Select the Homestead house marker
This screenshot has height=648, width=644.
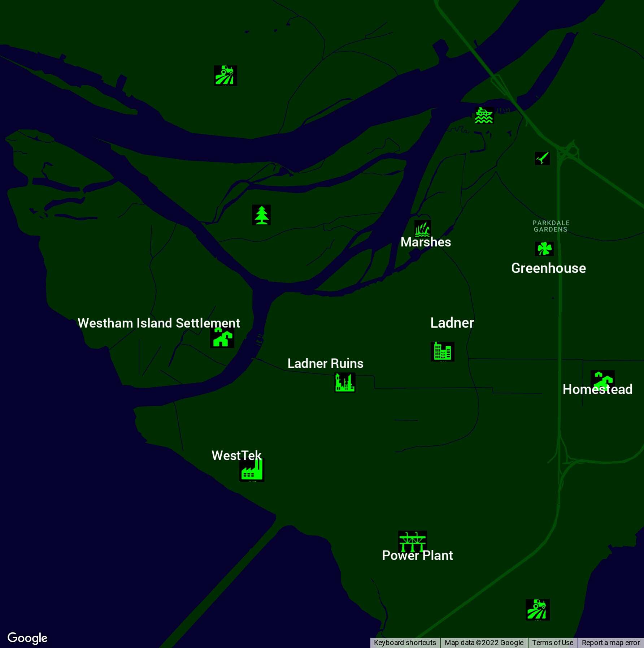coord(602,380)
